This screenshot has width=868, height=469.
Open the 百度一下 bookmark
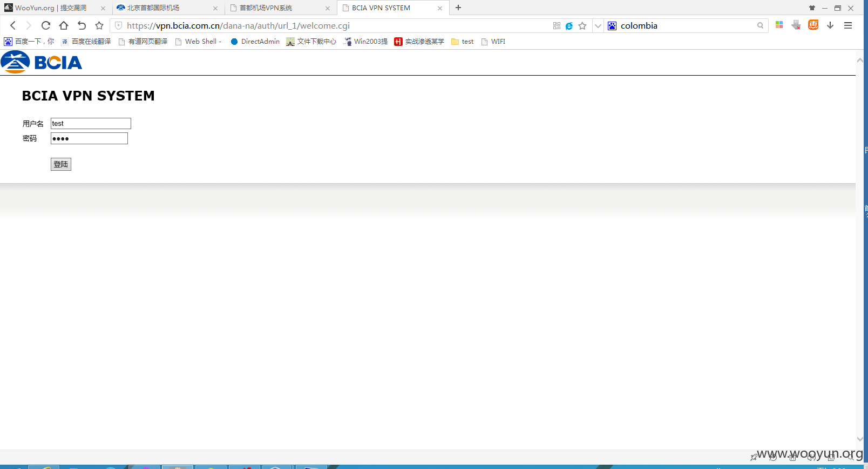[29, 42]
